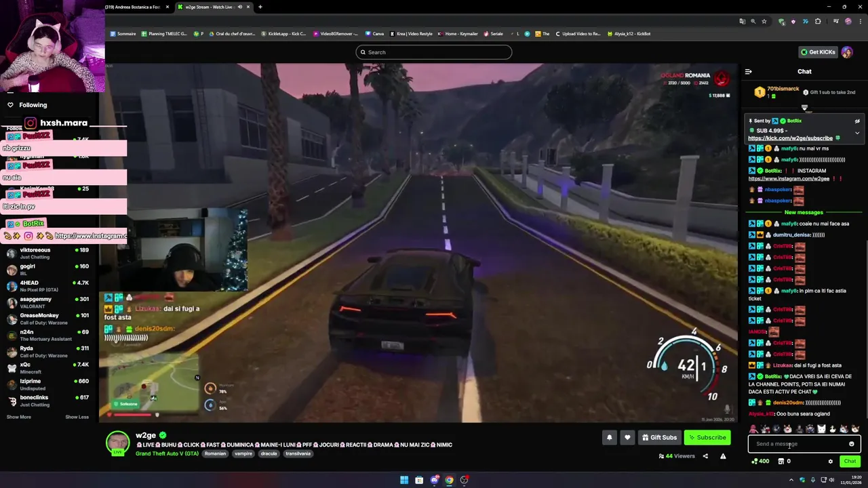The height and width of the screenshot is (488, 868).
Task: Open n24n channel in sidebar
Action: tap(47, 335)
